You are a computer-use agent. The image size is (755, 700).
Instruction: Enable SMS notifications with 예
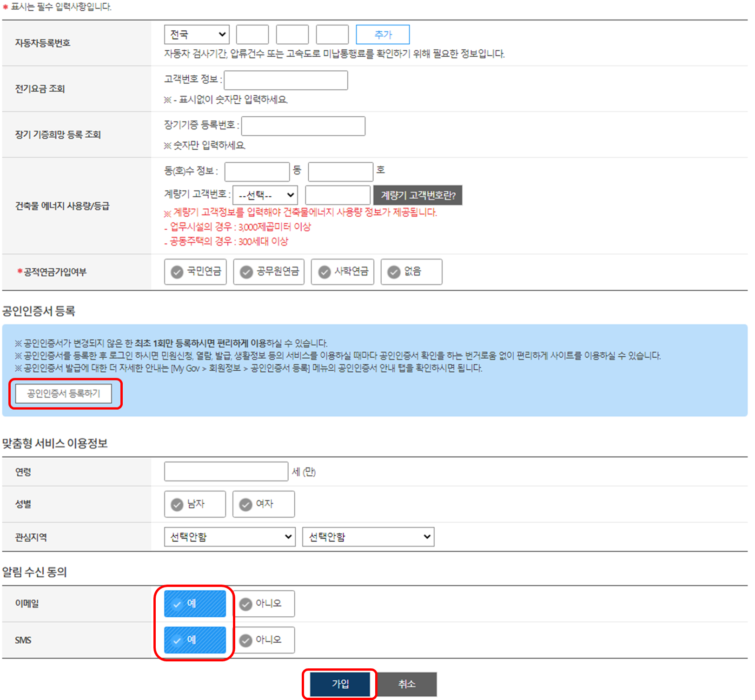(x=195, y=640)
